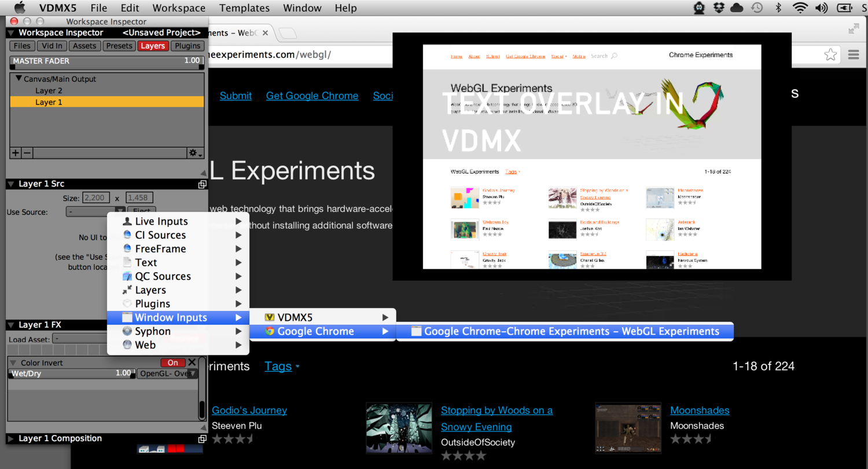
Task: Switch to the Files tab
Action: [x=22, y=46]
